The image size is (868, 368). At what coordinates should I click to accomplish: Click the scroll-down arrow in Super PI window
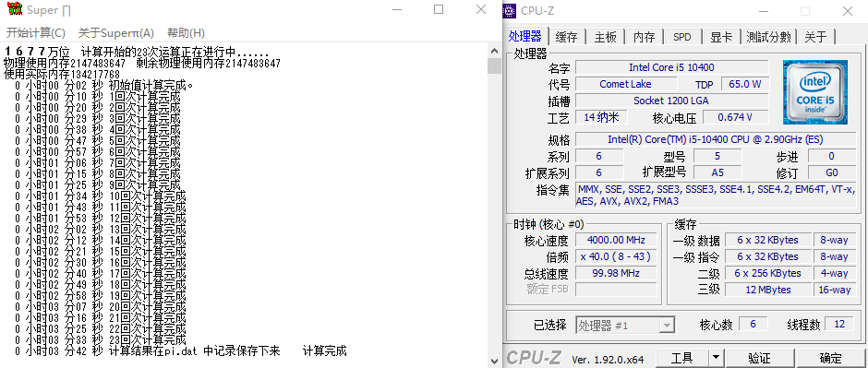pos(494,362)
